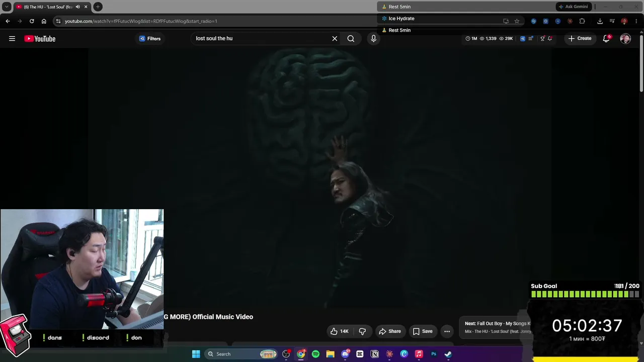This screenshot has height=362, width=644.
Task: Open more actions ellipsis under video
Action: (447, 331)
